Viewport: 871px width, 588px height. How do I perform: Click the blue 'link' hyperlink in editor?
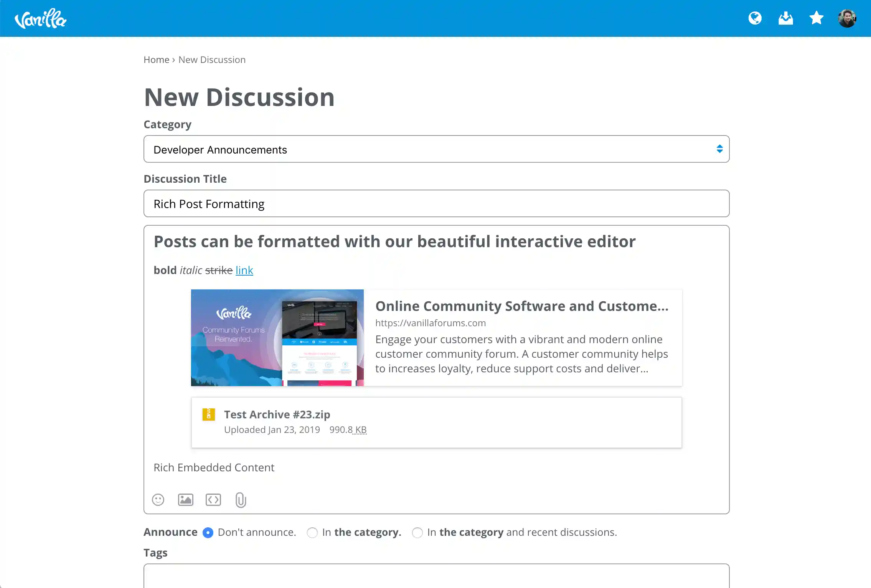pos(244,270)
